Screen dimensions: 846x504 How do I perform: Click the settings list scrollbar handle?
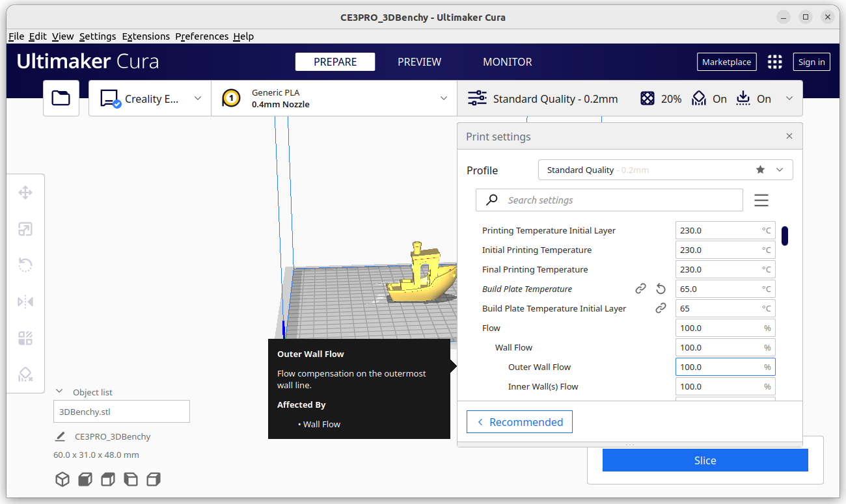[785, 235]
